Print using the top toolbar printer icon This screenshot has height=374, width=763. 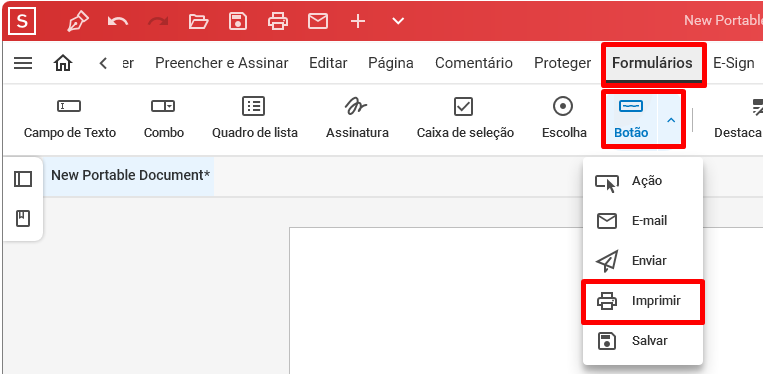point(278,21)
